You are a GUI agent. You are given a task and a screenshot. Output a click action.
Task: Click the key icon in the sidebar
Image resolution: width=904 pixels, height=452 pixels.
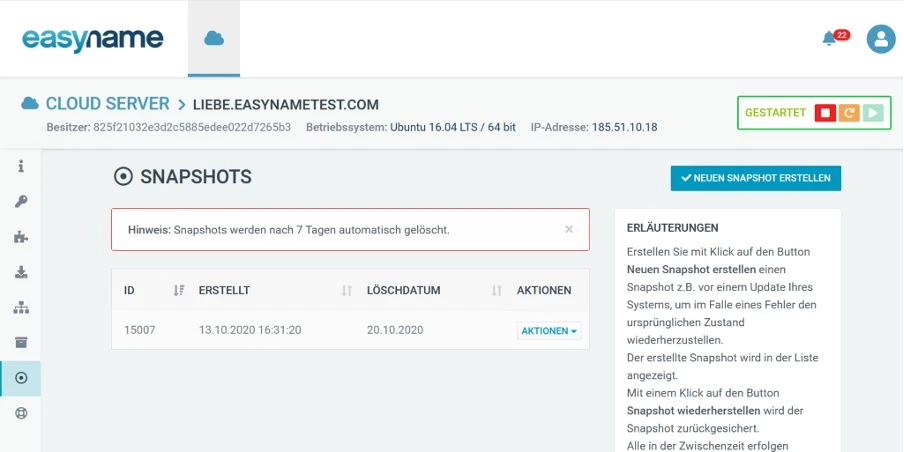point(21,201)
